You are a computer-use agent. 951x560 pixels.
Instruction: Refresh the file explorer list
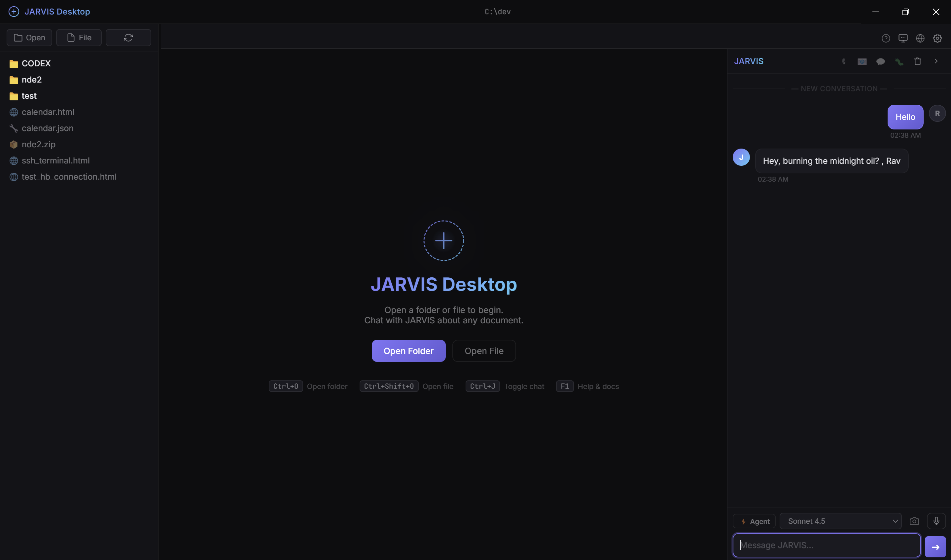pyautogui.click(x=128, y=38)
